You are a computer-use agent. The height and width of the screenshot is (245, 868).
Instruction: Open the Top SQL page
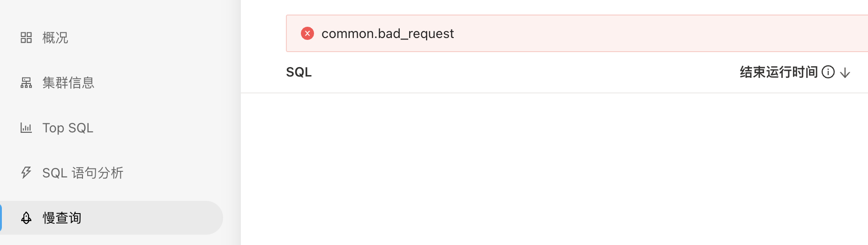coord(68,128)
